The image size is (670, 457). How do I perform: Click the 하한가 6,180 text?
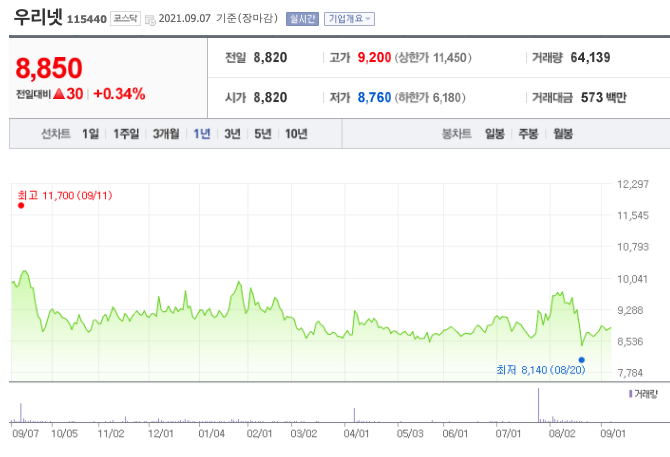coord(430,98)
